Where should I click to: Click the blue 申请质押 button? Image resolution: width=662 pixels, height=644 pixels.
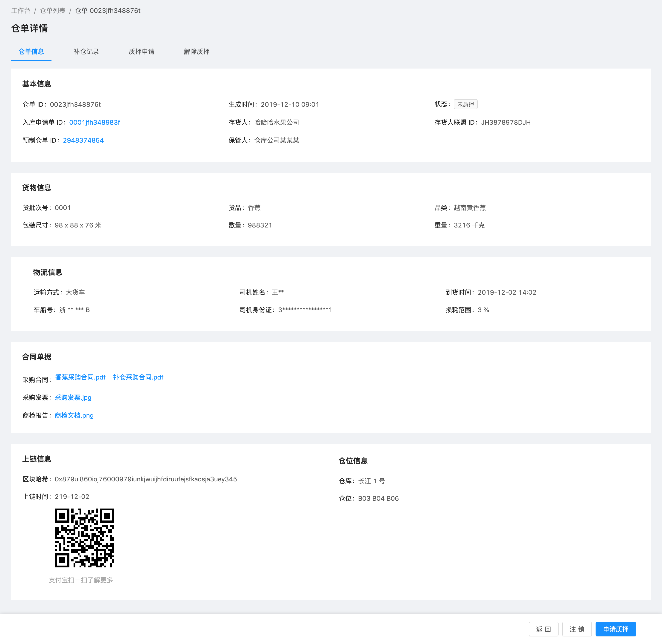pos(615,629)
